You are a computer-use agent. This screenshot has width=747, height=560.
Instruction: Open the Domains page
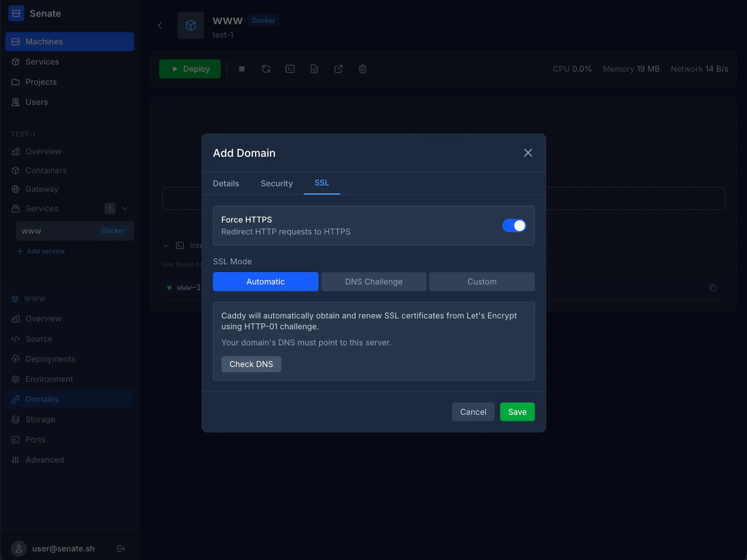point(69,399)
